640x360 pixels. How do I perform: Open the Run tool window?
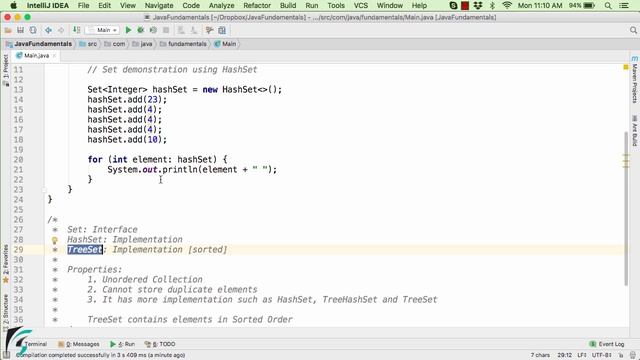[x=123, y=344]
